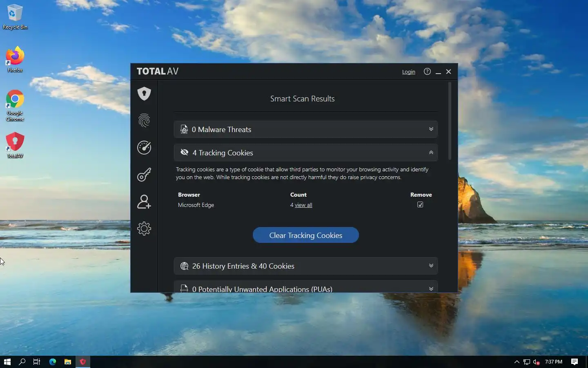This screenshot has height=368, width=588.
Task: Click the crossed-eye Tracking Cookies icon
Action: (x=185, y=152)
